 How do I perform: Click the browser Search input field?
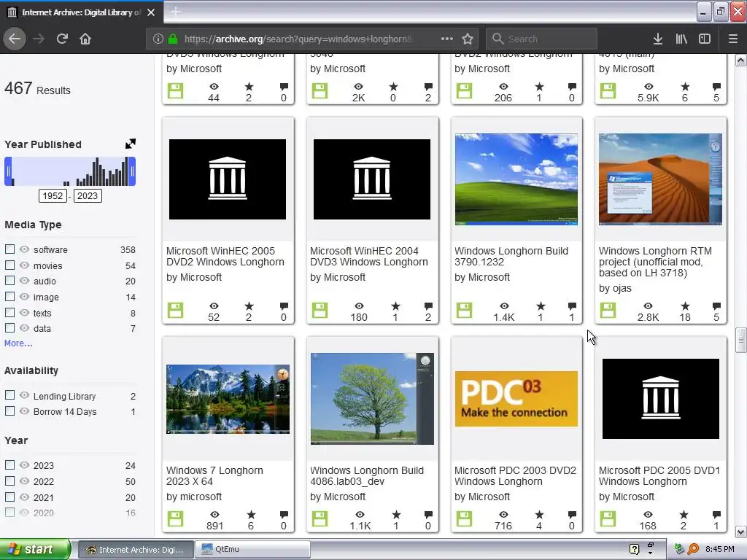point(541,39)
